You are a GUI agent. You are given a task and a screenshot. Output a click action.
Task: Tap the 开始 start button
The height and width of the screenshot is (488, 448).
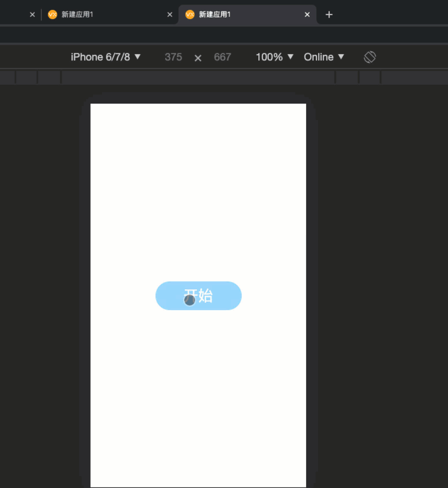(x=199, y=296)
